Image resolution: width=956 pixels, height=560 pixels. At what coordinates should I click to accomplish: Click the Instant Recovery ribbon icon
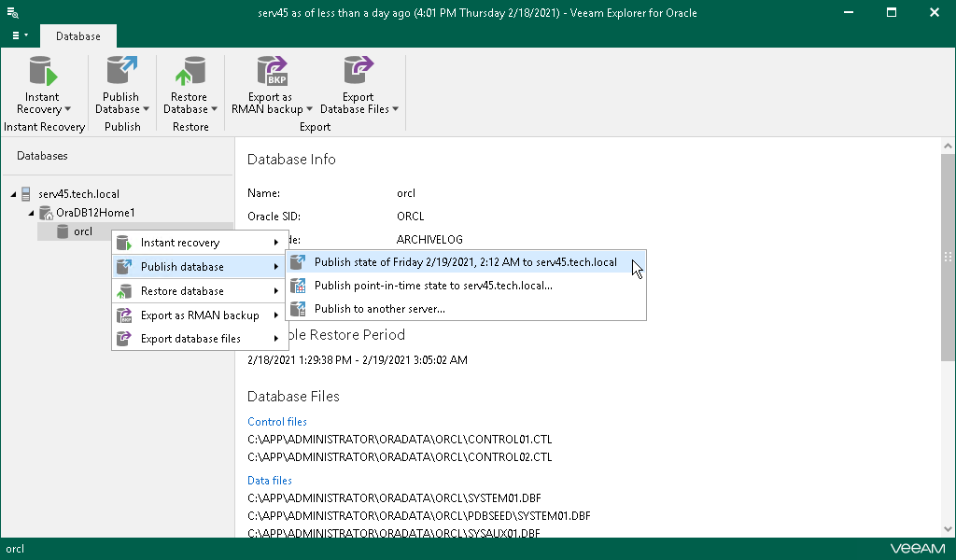(x=43, y=71)
